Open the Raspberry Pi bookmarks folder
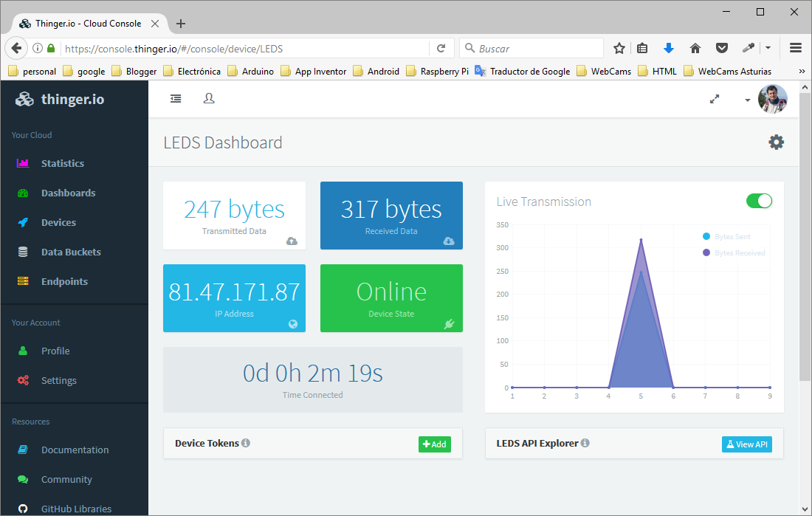The width and height of the screenshot is (812, 516). tap(438, 71)
